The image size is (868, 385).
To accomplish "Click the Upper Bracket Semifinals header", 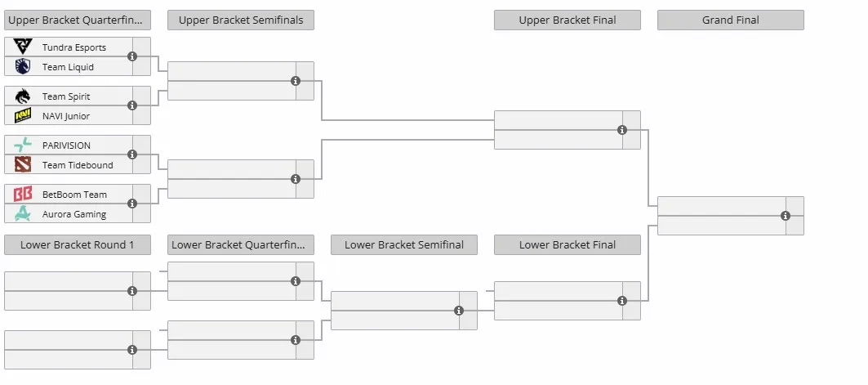I will coord(241,20).
